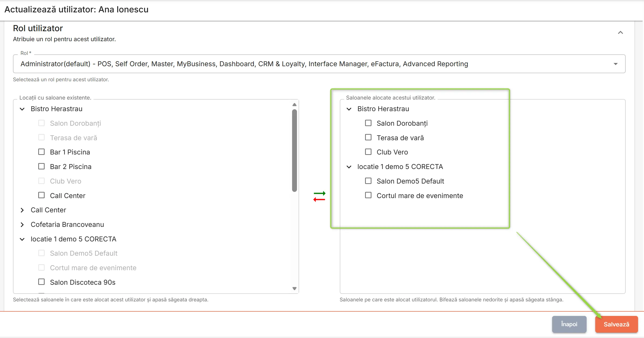This screenshot has height=338, width=644.
Task: Click the red left arrow to remove salons
Action: pos(319,199)
